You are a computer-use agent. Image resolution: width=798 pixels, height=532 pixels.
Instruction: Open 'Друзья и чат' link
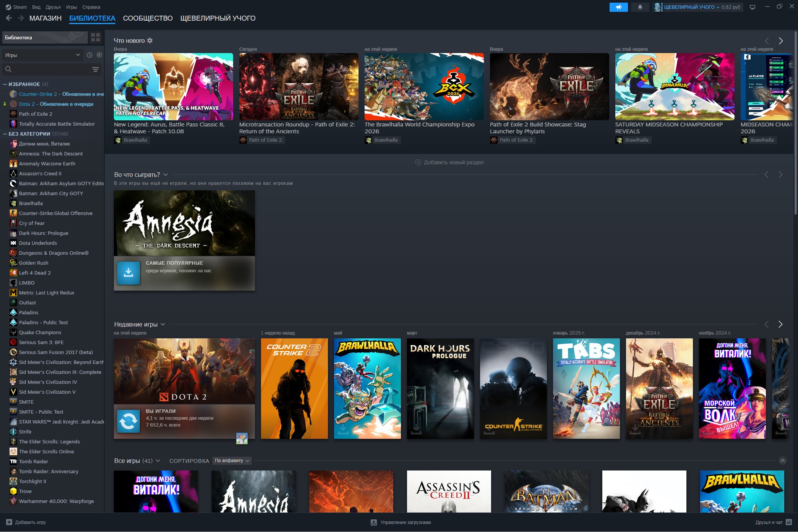pyautogui.click(x=769, y=522)
